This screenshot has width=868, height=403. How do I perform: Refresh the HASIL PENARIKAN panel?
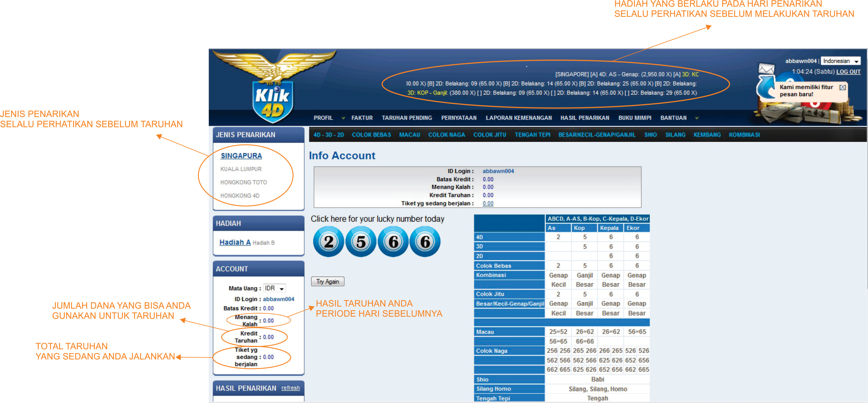[x=290, y=388]
